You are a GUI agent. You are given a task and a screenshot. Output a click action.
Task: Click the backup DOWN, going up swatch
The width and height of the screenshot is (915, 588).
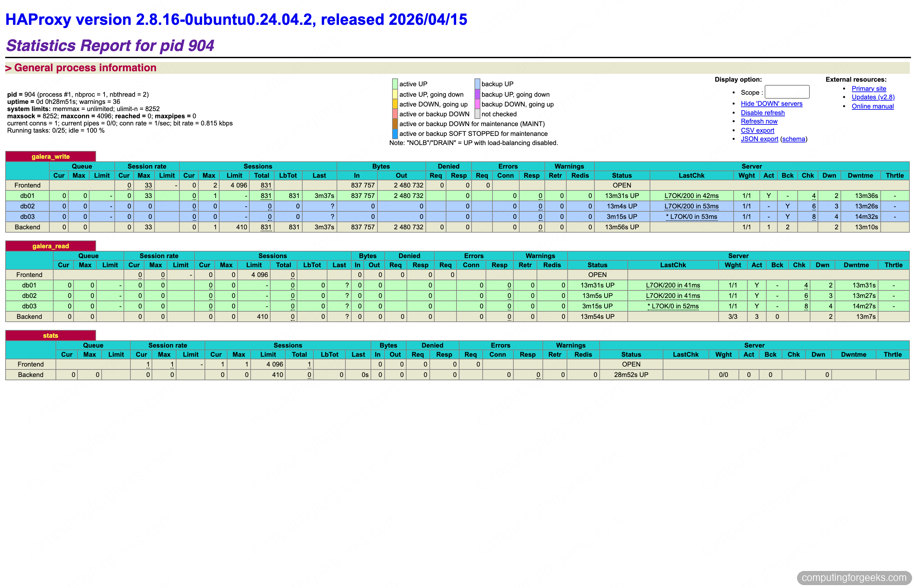pyautogui.click(x=477, y=104)
